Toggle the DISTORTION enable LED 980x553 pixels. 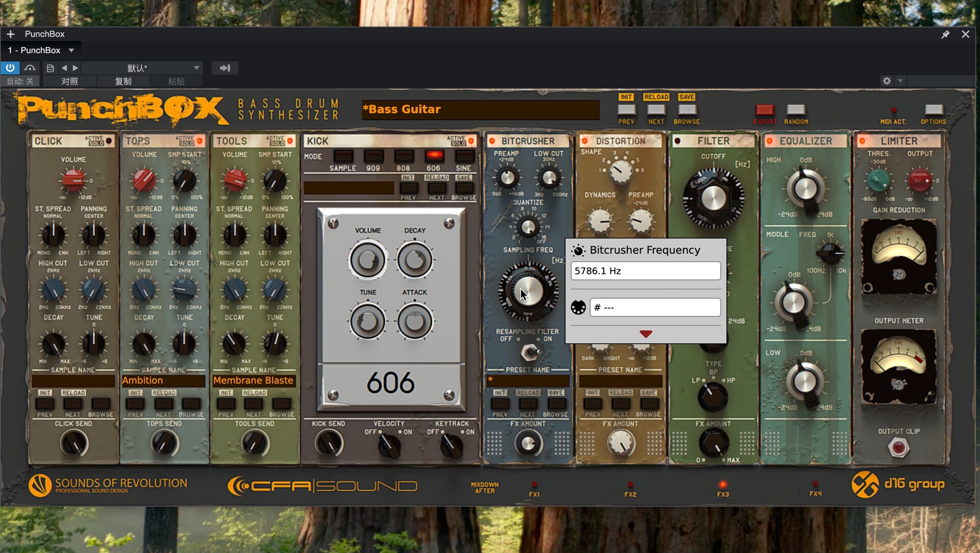point(585,141)
